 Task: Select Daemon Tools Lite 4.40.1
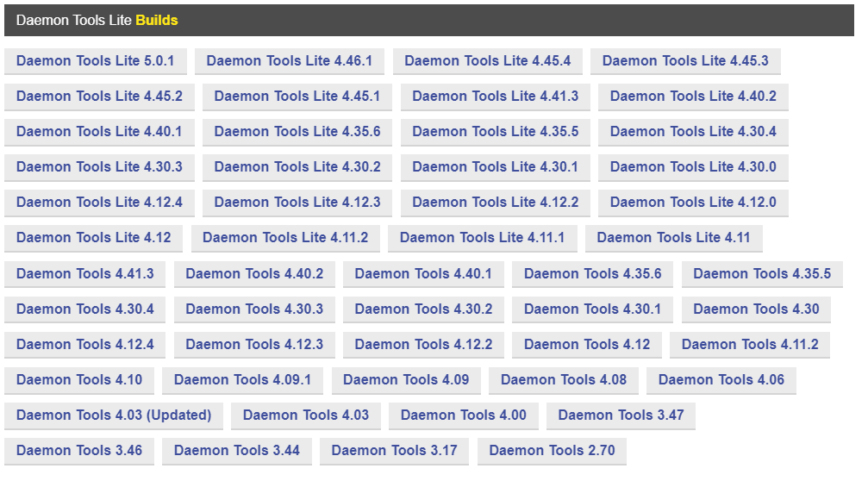point(99,132)
